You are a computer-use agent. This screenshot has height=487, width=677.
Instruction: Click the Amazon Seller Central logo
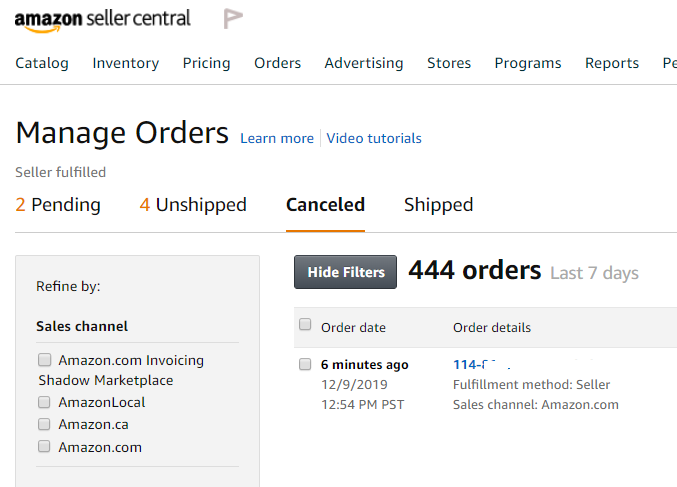pos(102,20)
